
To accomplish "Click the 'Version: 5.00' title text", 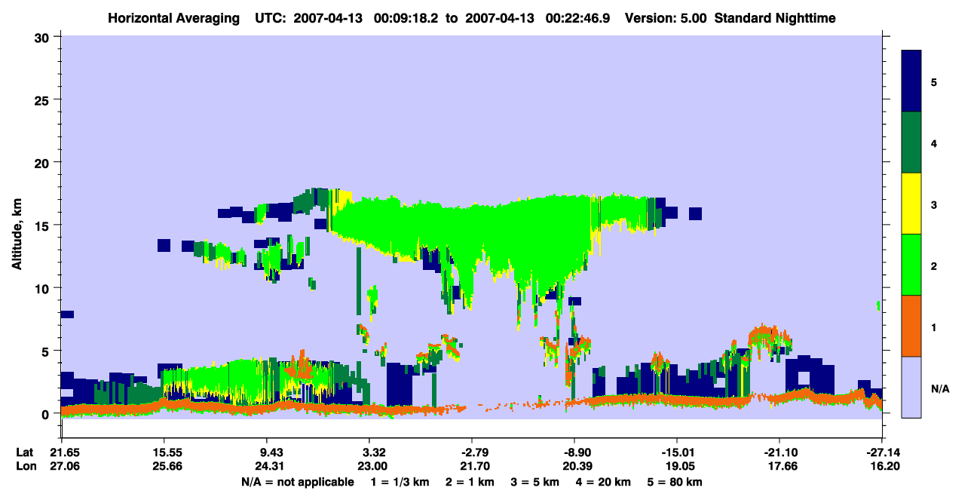I will (665, 17).
